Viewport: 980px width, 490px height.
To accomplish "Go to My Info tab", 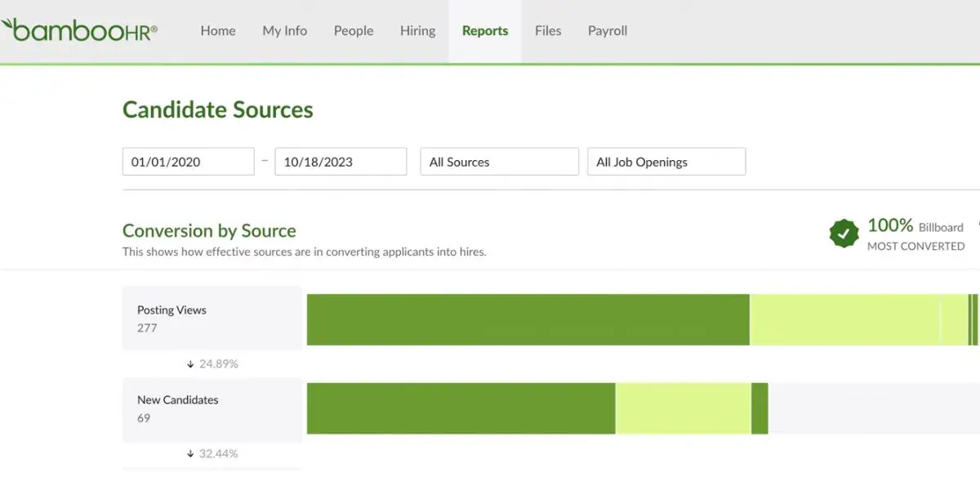I will 285,31.
